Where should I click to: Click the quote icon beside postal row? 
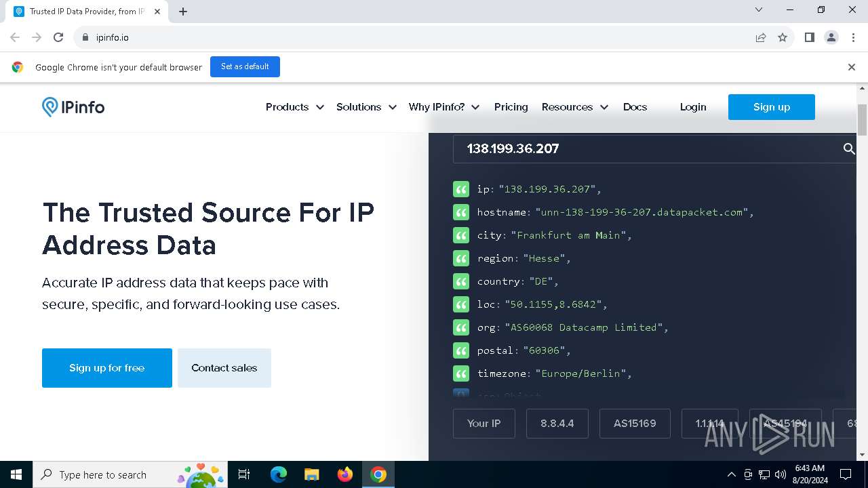[x=461, y=350]
